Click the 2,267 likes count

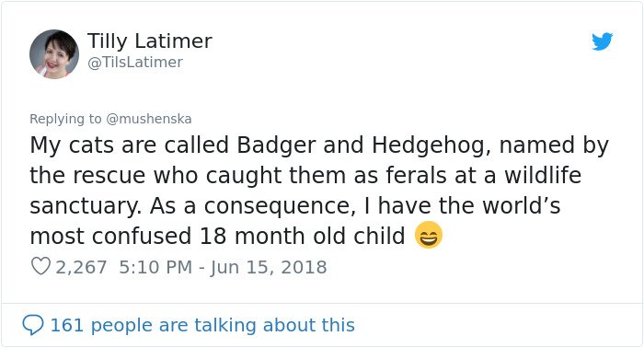(x=81, y=267)
